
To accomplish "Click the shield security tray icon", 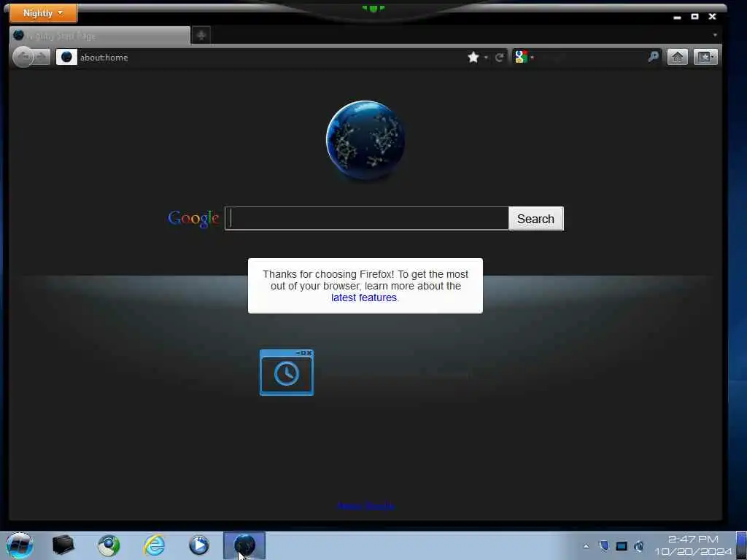I will (x=603, y=545).
